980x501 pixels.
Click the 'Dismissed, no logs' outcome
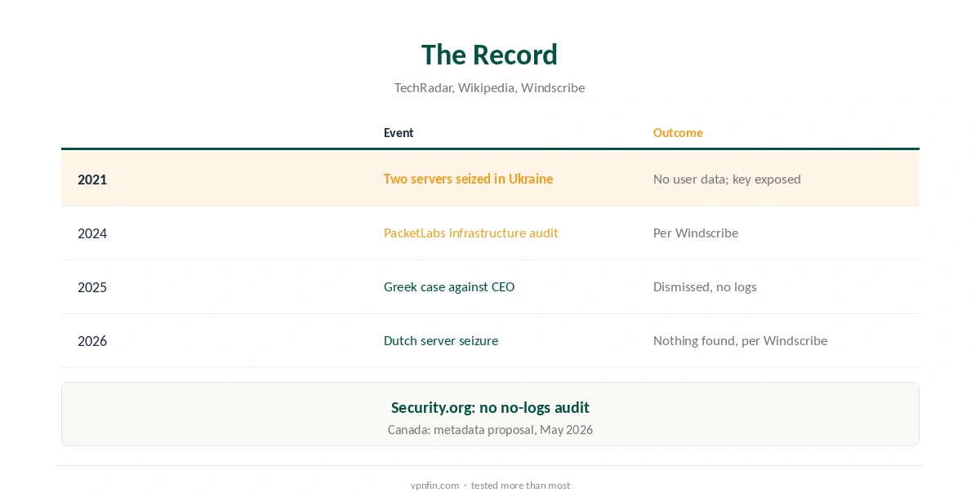coord(705,286)
